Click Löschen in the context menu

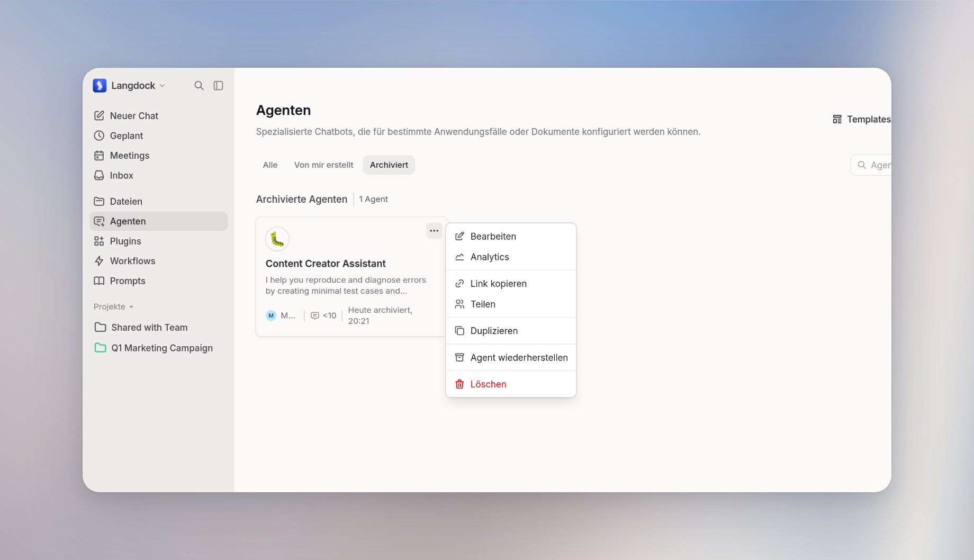point(511,384)
